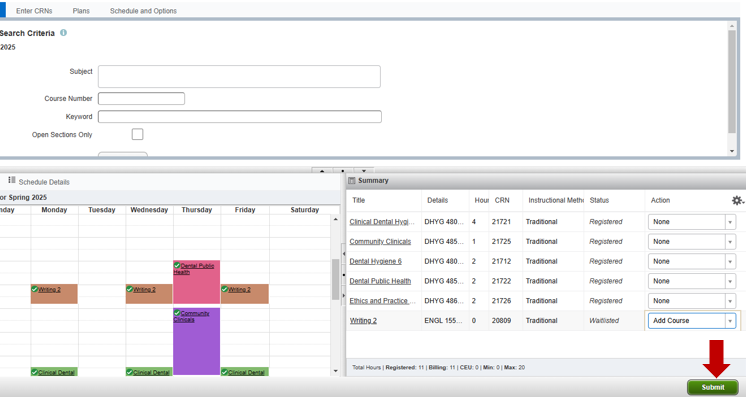Toggle the Open Sections Only checkbox
The height and width of the screenshot is (403, 746).
pos(137,134)
